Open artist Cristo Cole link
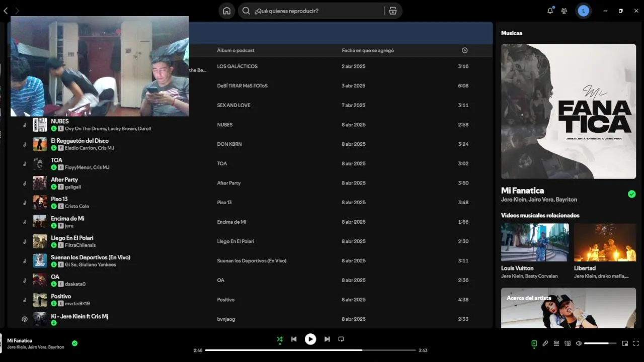644x362 pixels. click(77, 207)
